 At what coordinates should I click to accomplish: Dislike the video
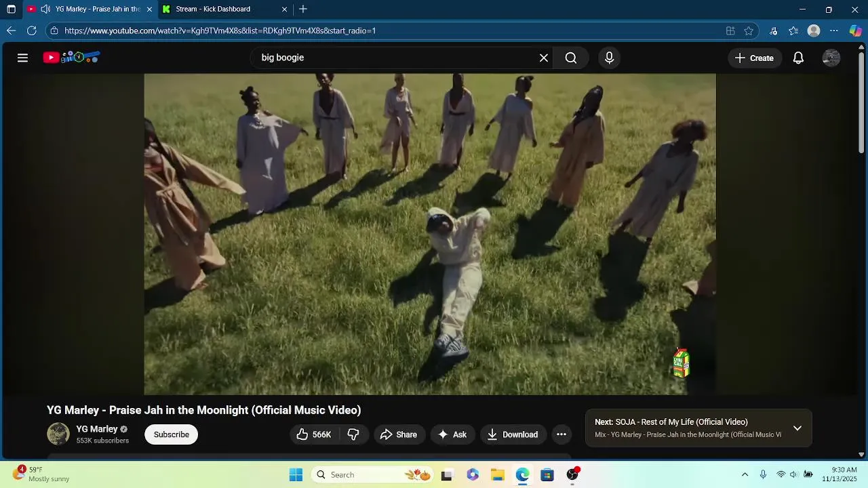(x=353, y=434)
